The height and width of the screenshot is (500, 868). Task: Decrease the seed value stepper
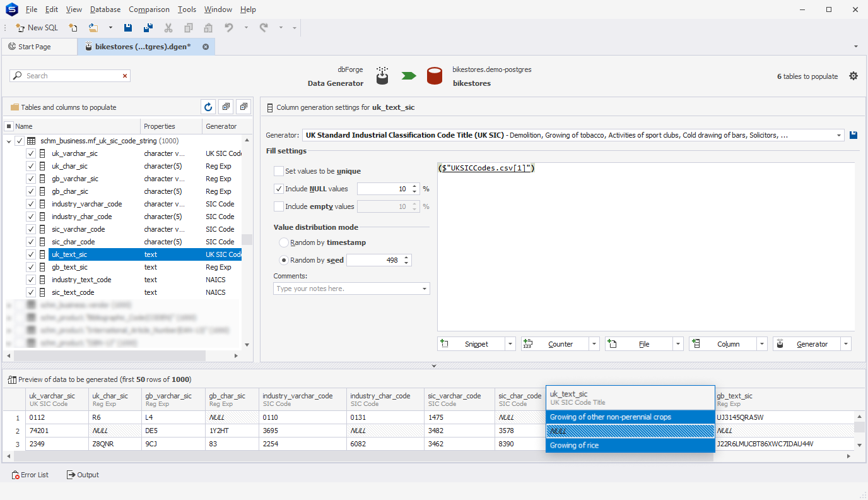(406, 263)
